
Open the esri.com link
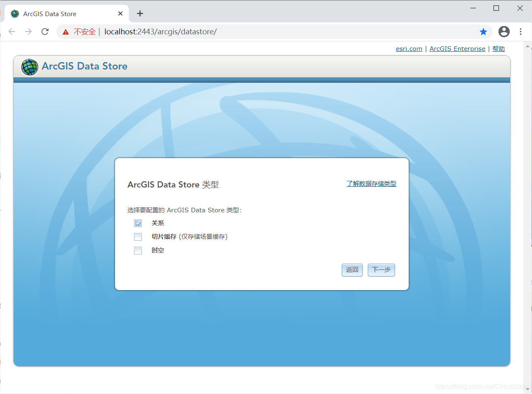pos(409,49)
